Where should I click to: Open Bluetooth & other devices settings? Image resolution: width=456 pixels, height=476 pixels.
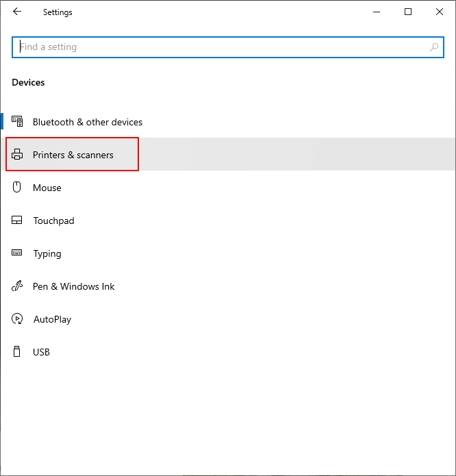[88, 122]
